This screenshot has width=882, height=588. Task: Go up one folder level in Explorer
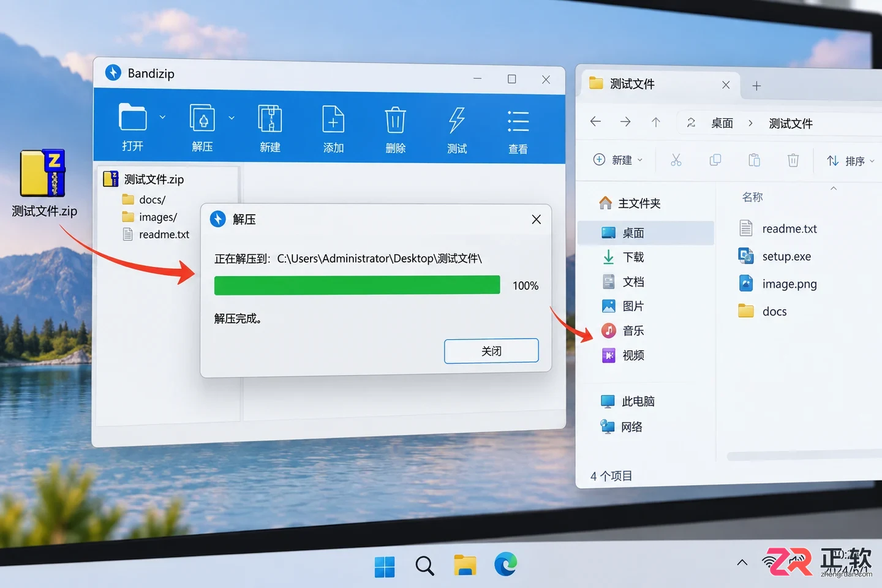[x=656, y=123]
